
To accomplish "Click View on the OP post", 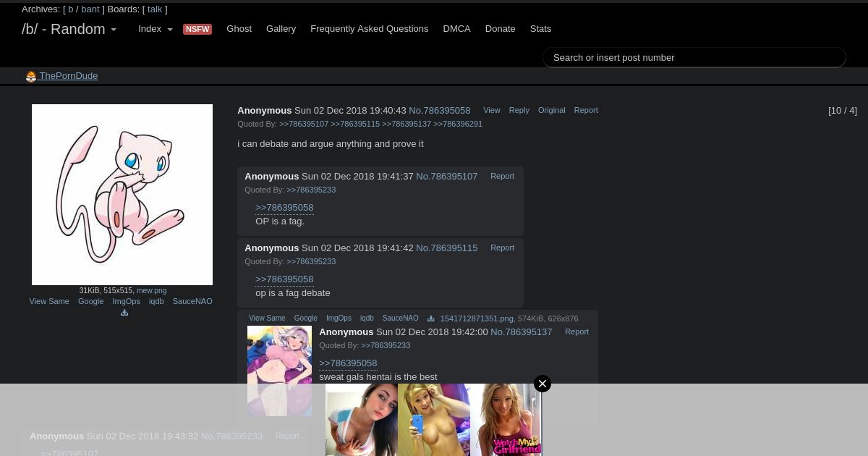I will point(492,110).
